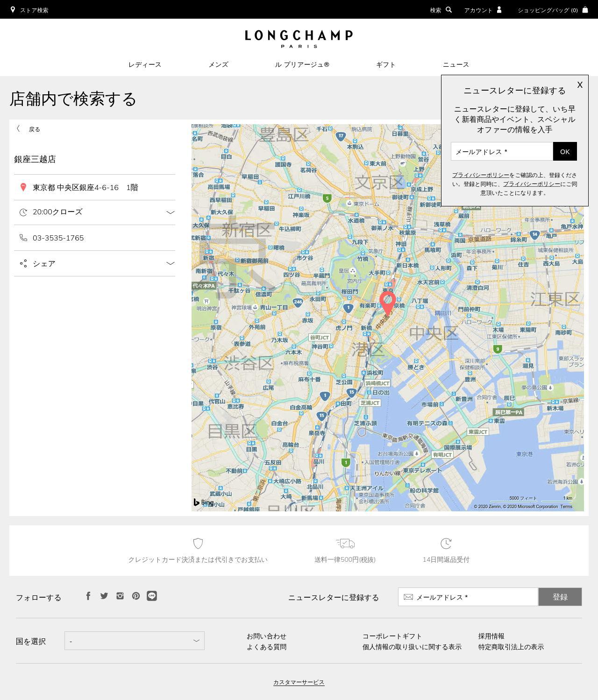The height and width of the screenshot is (700, 598).
Task: Open LINE page from footer
Action: click(x=152, y=596)
